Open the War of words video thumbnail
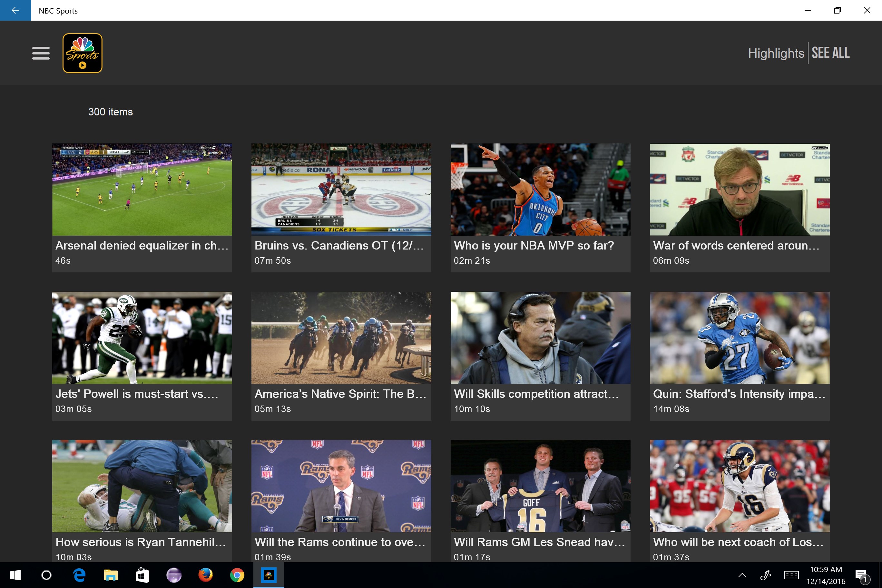882x588 pixels. point(739,190)
